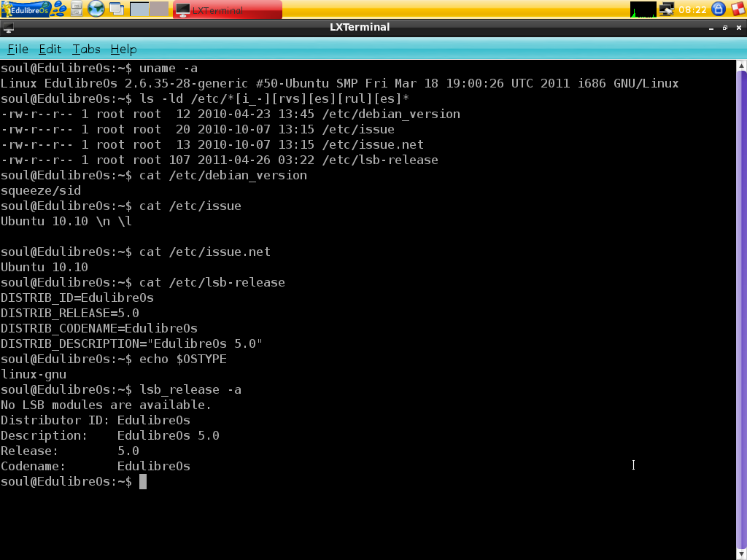Click the '2010-04-23 13:45' file date

pos(256,114)
